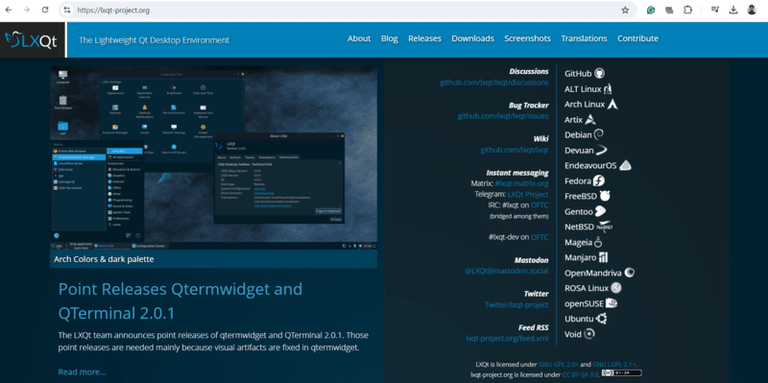Click OFTC link next to IRC #lxqt
The width and height of the screenshot is (768, 383).
pyautogui.click(x=540, y=205)
